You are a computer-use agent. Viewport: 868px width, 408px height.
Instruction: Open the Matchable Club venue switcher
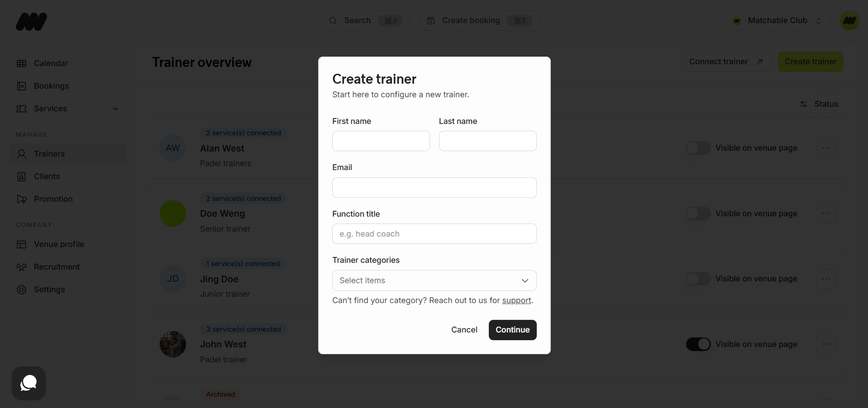[x=777, y=21]
